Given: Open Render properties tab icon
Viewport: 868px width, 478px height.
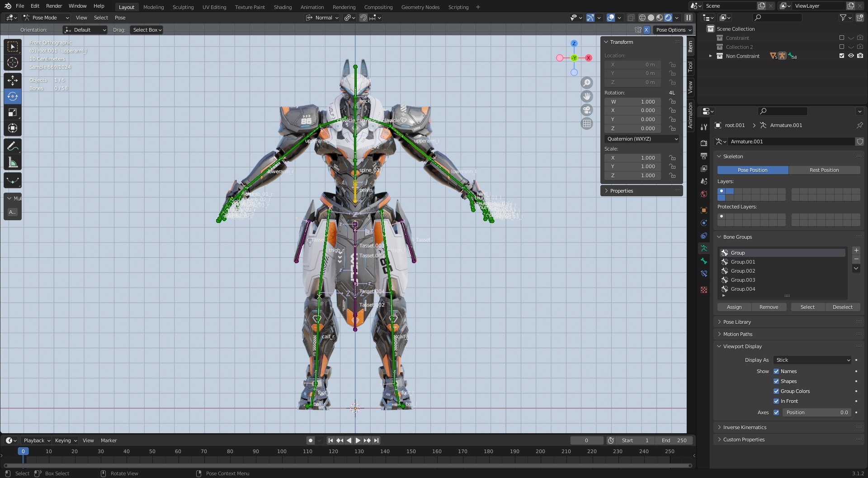Looking at the screenshot, I should (x=704, y=143).
